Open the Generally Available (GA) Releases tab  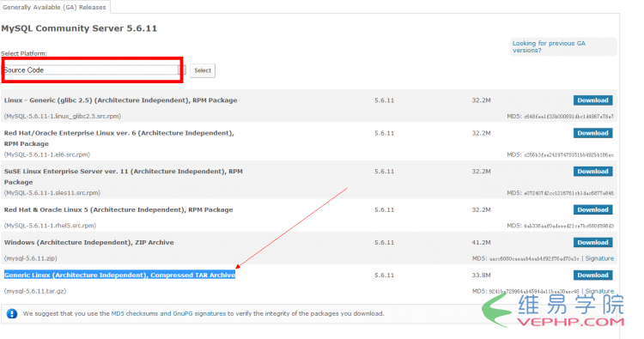coord(54,7)
